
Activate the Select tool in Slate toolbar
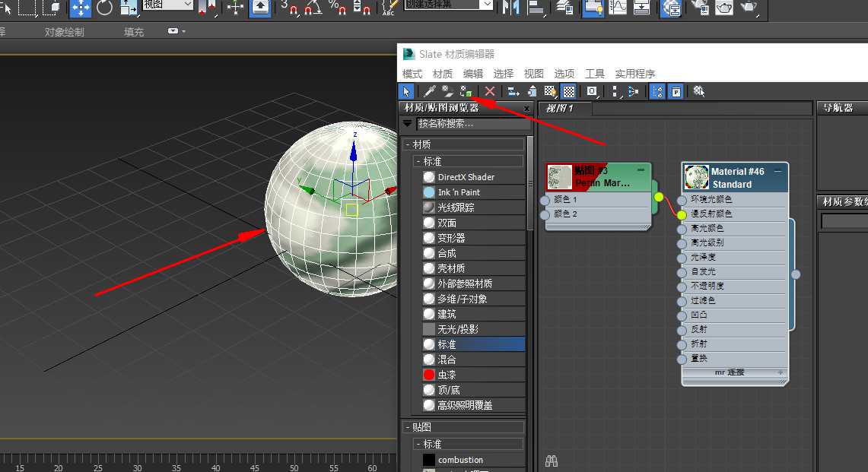(406, 91)
